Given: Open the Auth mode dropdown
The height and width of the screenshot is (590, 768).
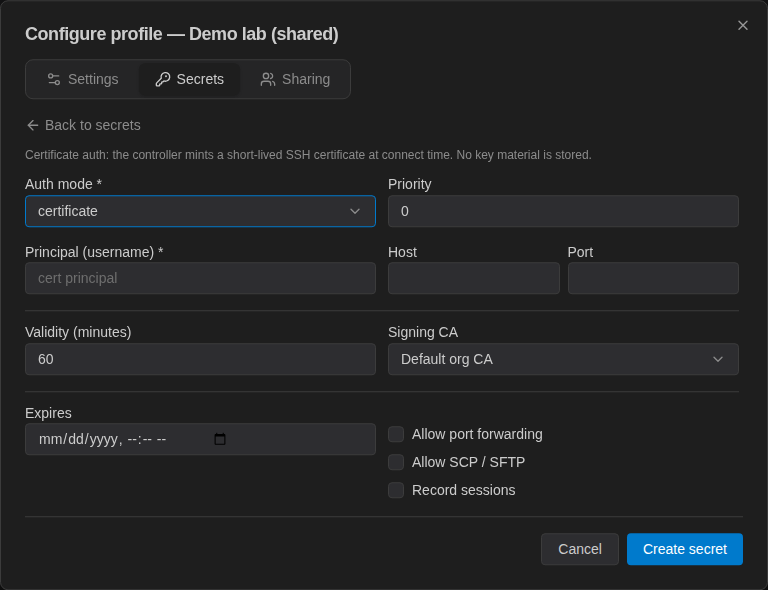Looking at the screenshot, I should (200, 211).
